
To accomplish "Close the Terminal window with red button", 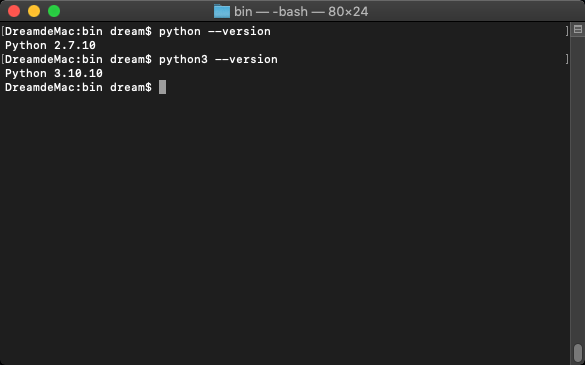I will pos(14,11).
